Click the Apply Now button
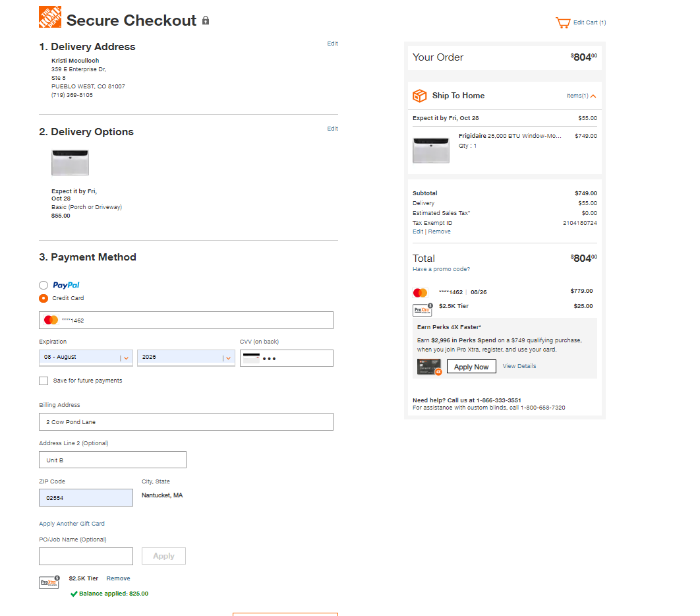Viewport: 700px width, 616px height. click(x=471, y=367)
